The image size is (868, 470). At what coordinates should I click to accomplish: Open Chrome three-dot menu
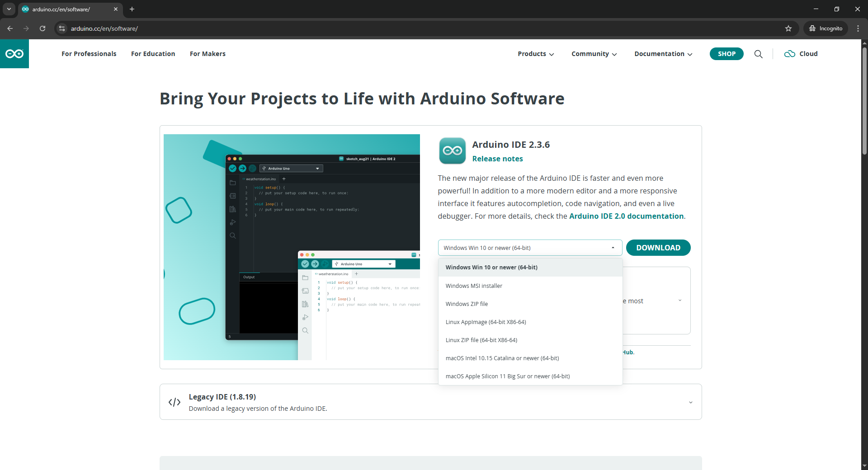point(858,28)
